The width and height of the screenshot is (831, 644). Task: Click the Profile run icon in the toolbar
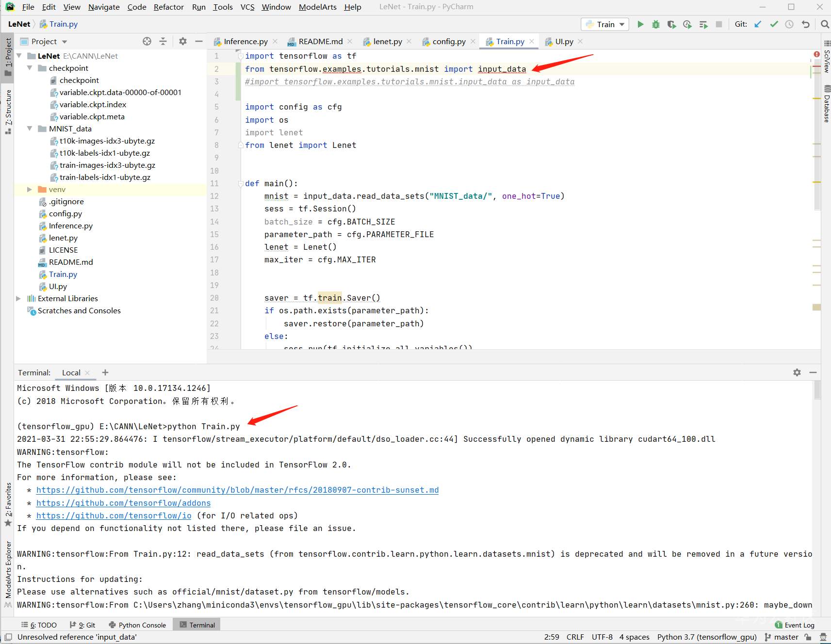(687, 24)
